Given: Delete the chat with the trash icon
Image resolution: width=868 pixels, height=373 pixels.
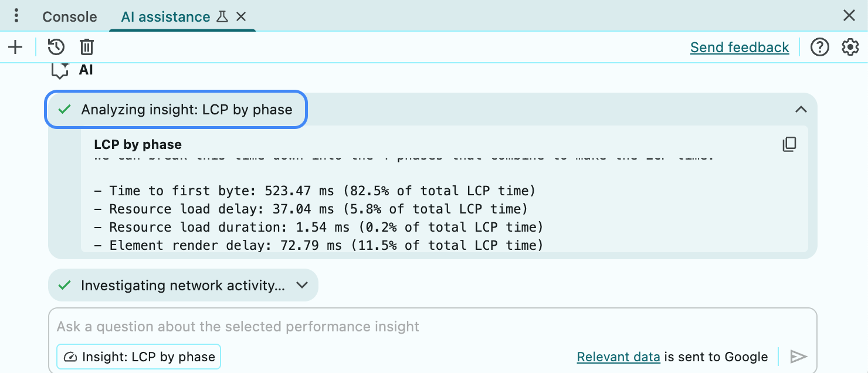Looking at the screenshot, I should (86, 47).
